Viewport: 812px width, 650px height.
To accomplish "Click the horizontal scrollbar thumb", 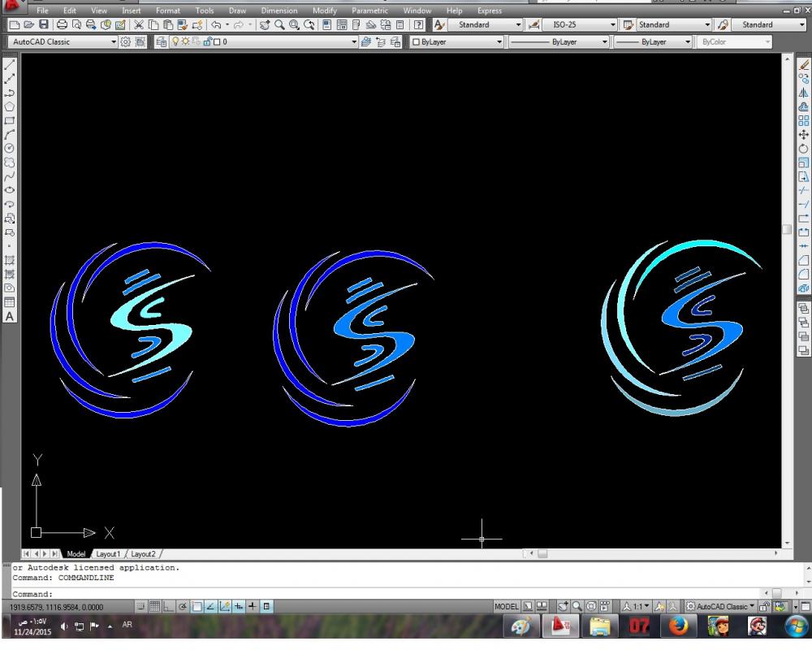I will coord(542,553).
